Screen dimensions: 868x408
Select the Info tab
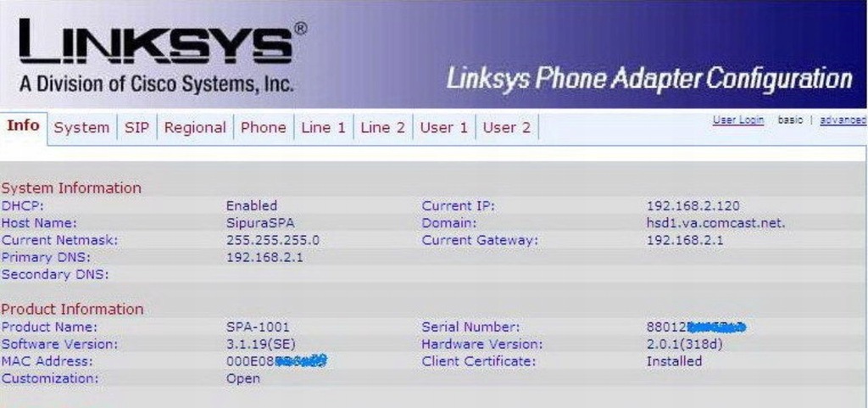pyautogui.click(x=23, y=126)
